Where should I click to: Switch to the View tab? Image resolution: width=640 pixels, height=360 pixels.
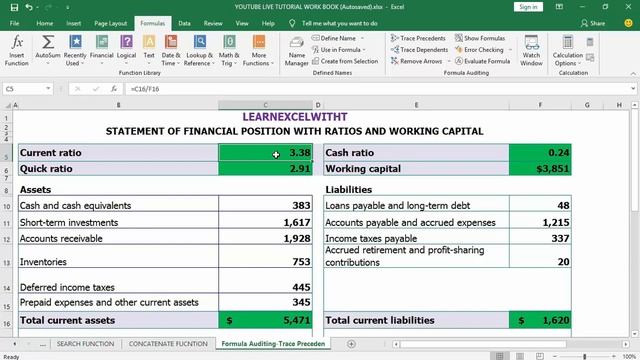(x=242, y=23)
